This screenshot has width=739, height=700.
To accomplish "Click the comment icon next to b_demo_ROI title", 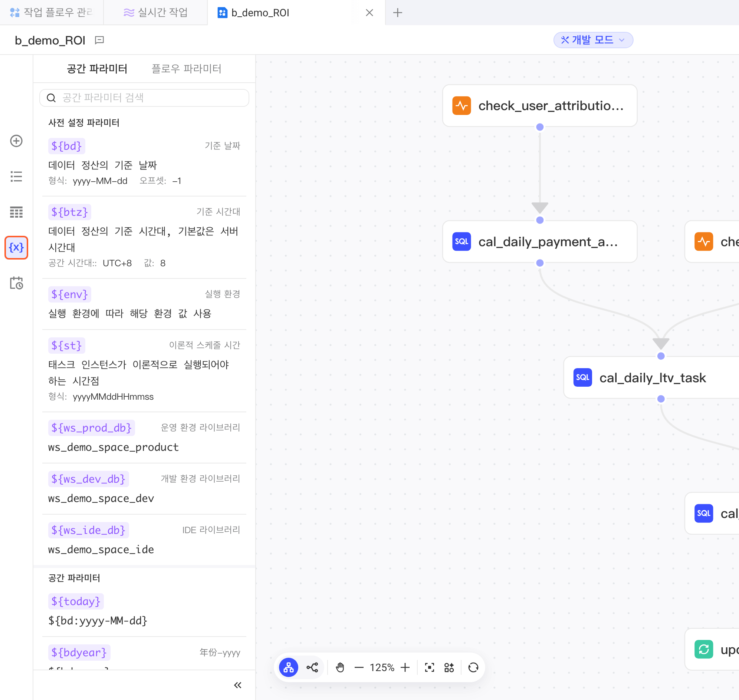I will tap(99, 40).
